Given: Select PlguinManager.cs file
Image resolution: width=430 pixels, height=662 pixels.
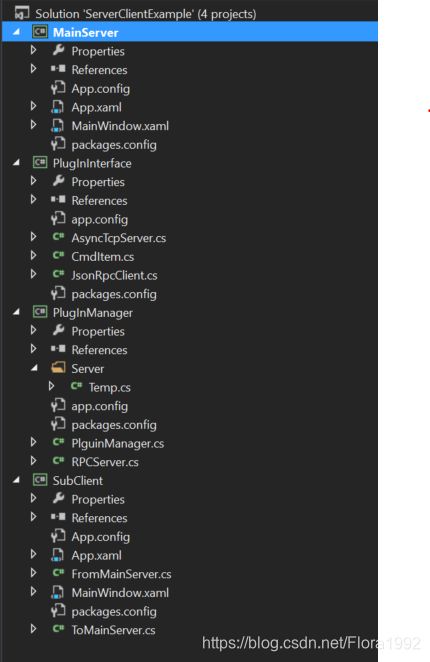Looking at the screenshot, I should (118, 443).
